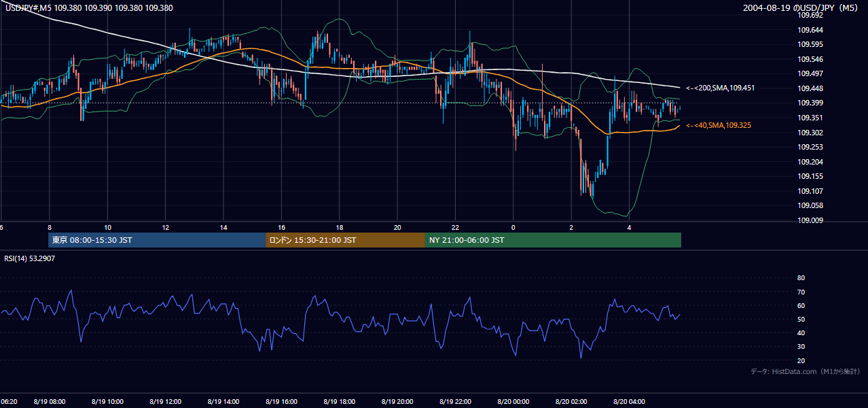
Task: Click hour 20 on the price chart time axis
Action: (397, 227)
